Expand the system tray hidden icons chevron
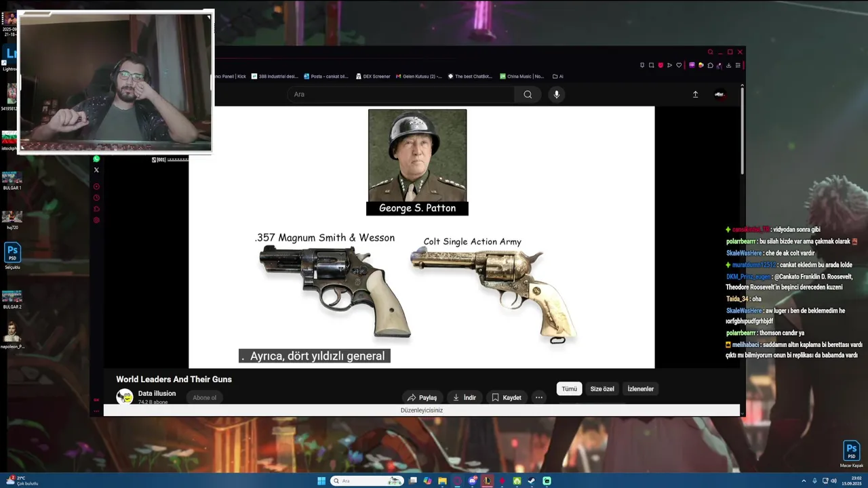Image resolution: width=868 pixels, height=488 pixels. tap(804, 481)
